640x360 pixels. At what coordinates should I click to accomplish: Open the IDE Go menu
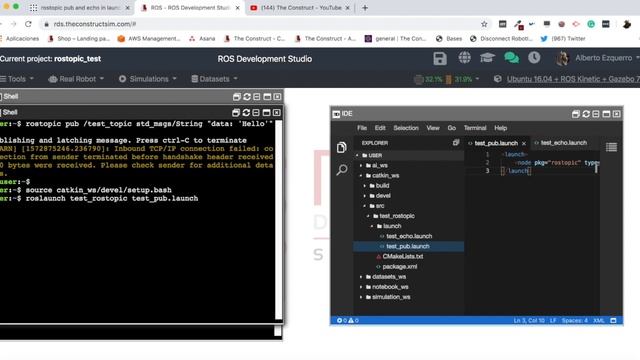click(451, 128)
